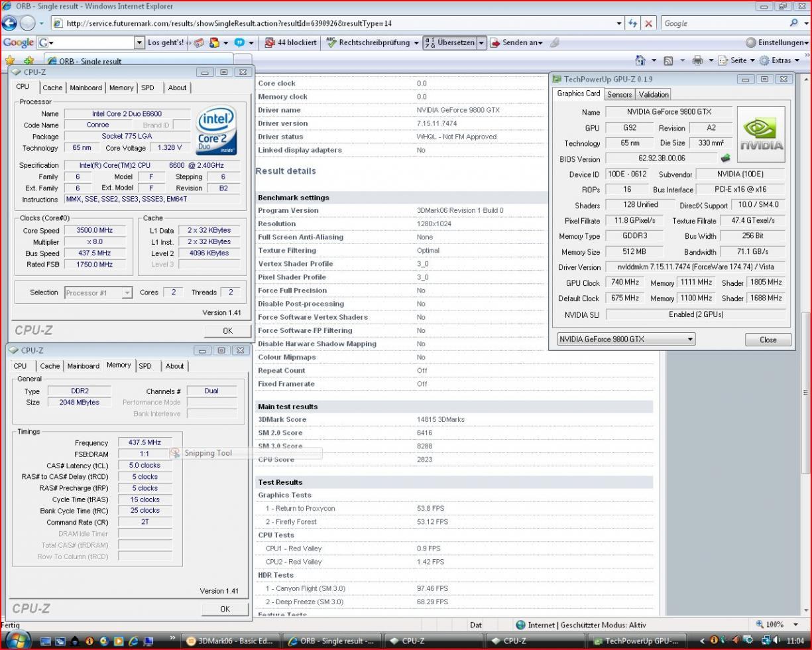Click OK in the lower CPU-Z Memory window
The height and width of the screenshot is (650, 812).
coord(225,609)
